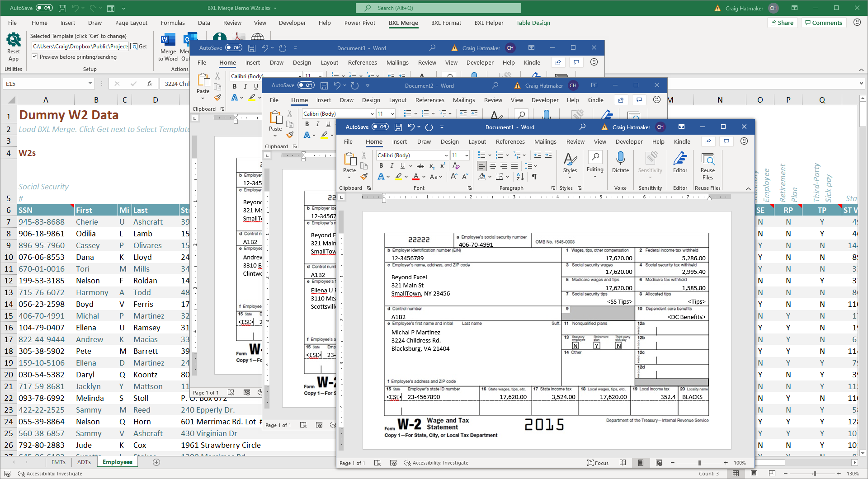The height and width of the screenshot is (479, 868).
Task: Open the font name dropdown in Document1
Action: (x=446, y=155)
